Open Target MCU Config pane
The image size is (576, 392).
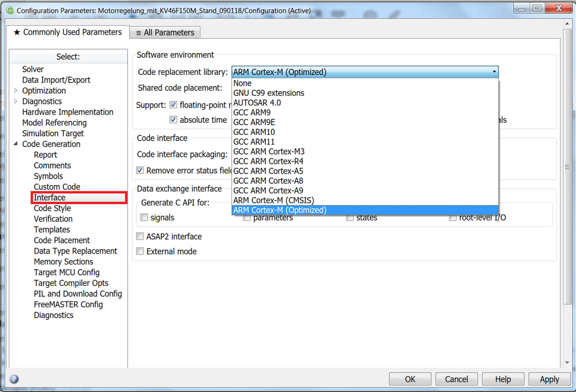66,272
